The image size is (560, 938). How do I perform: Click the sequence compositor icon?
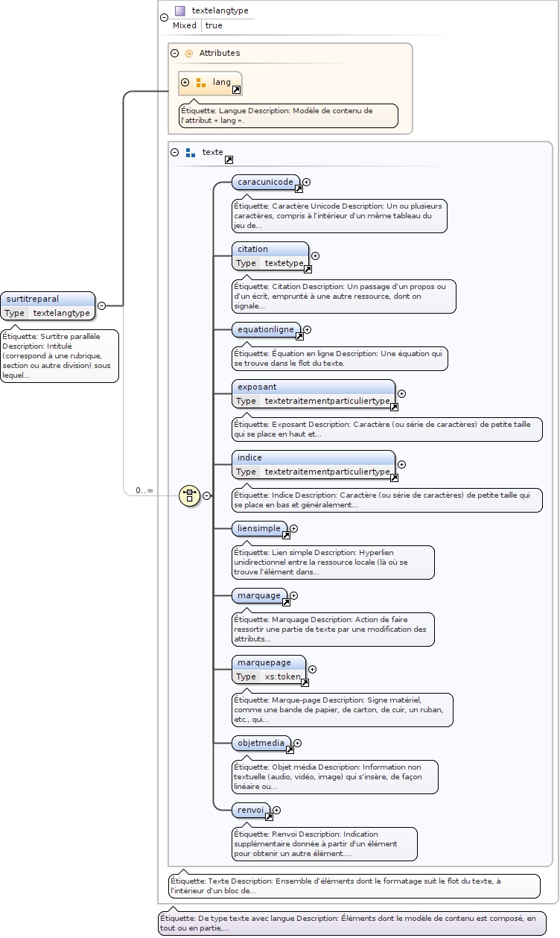point(189,495)
